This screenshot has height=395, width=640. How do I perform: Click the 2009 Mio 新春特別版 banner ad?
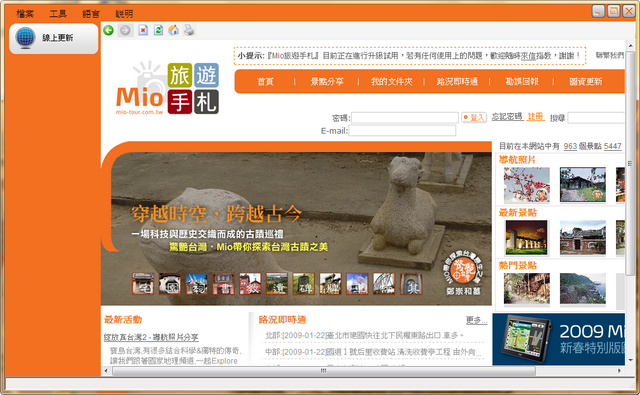[x=559, y=339]
